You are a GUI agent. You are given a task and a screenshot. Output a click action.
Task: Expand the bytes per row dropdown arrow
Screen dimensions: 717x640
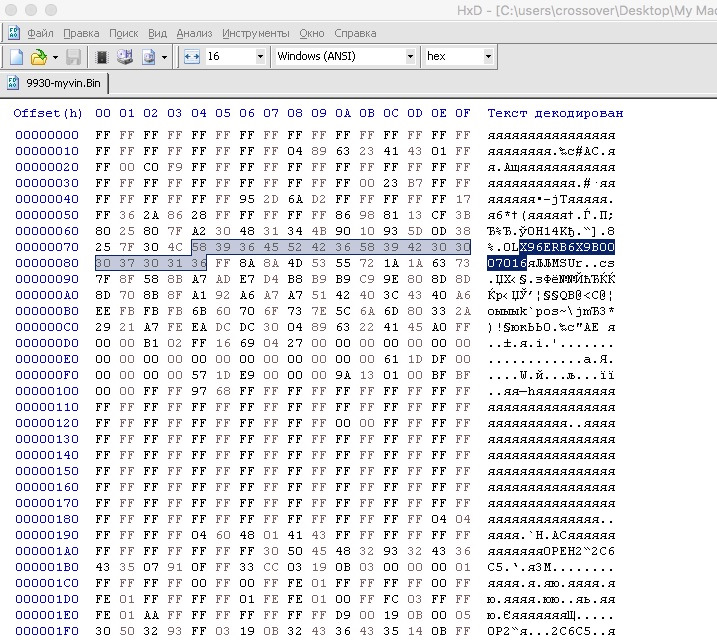(x=260, y=56)
